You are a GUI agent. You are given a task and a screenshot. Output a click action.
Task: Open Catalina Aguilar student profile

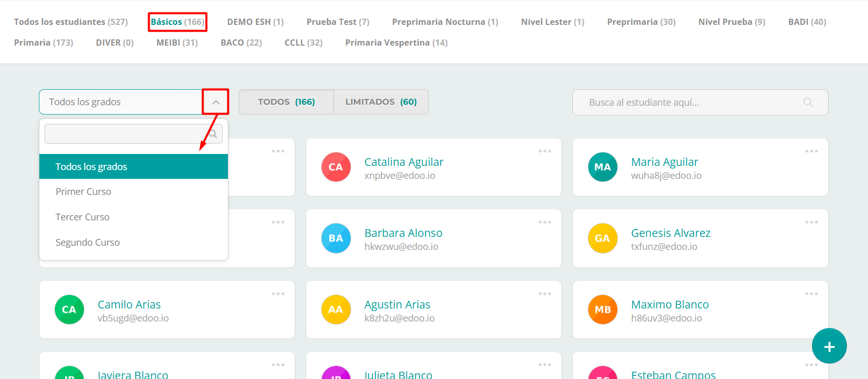coord(404,162)
